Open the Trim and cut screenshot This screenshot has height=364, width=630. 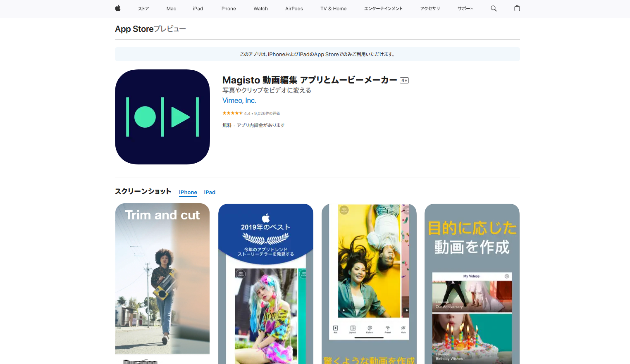click(x=162, y=279)
